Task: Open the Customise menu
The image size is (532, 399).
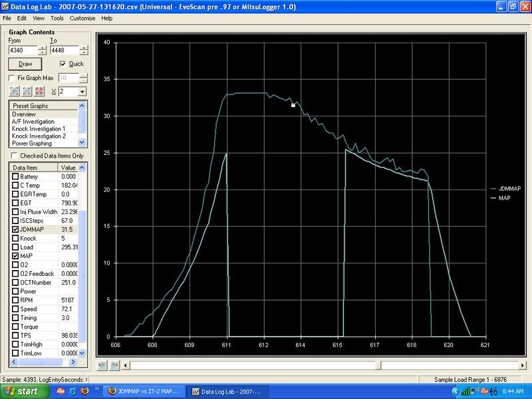Action: tap(83, 18)
